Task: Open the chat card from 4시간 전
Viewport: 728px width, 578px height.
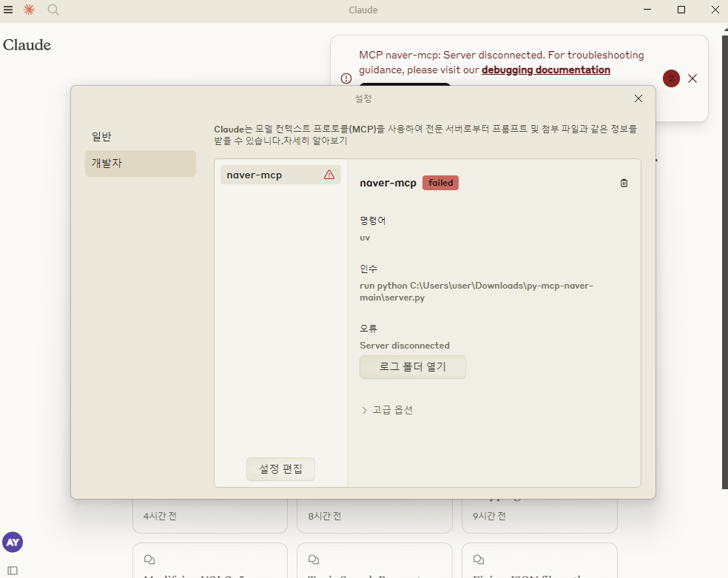Action: [210, 516]
